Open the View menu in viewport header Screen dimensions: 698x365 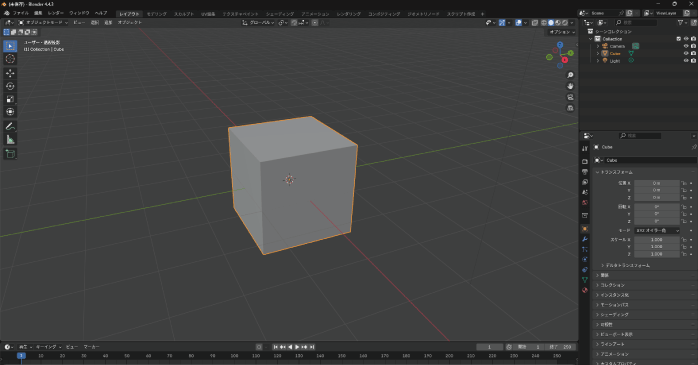79,22
